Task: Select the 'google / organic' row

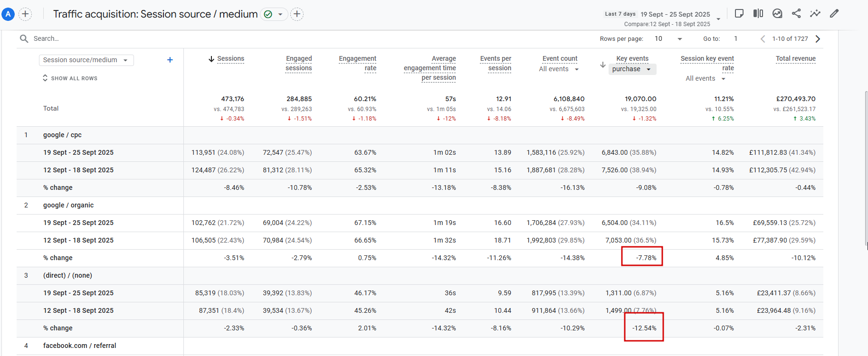Action: [x=68, y=205]
